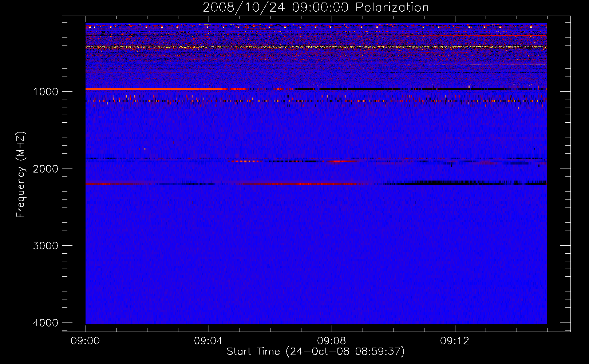
Task: Click the yellow speckled band near top of spectrogram
Action: pyautogui.click(x=316, y=47)
